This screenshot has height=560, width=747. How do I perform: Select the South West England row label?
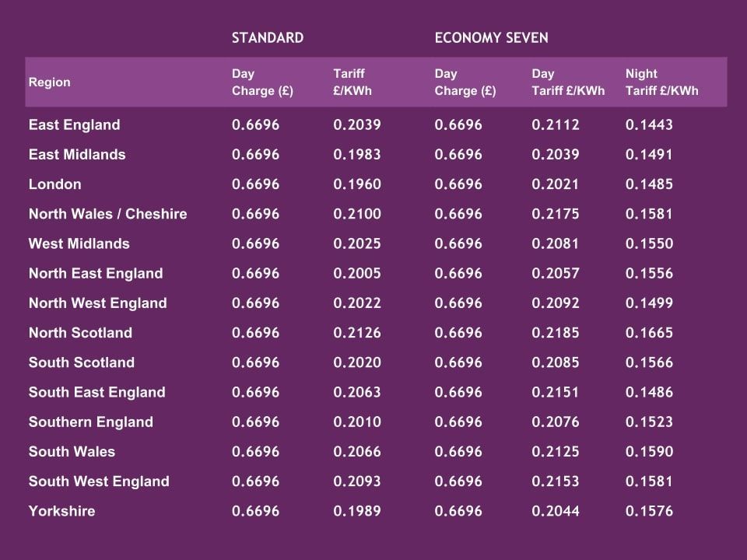point(98,481)
